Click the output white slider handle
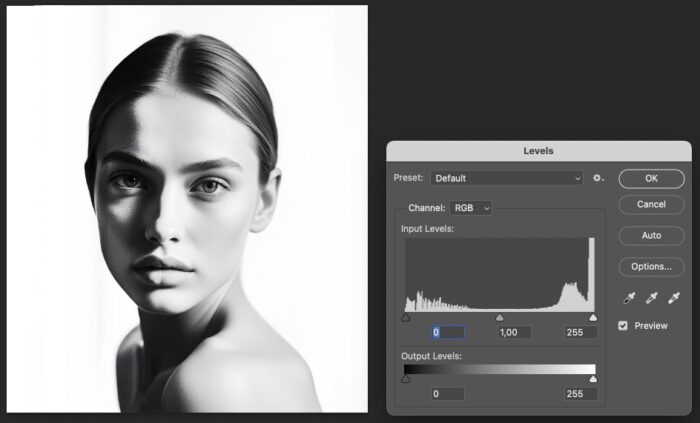The height and width of the screenshot is (423, 700). [x=593, y=380]
